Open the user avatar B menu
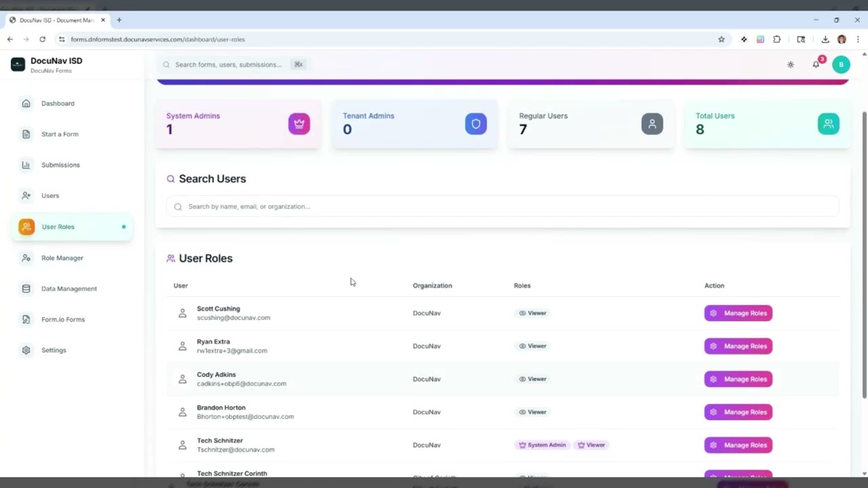Viewport: 868px width, 488px height. click(x=841, y=64)
